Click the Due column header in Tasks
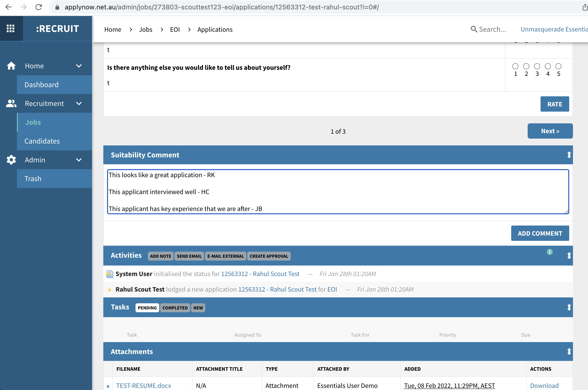Screen dimensions: 588x390 [x=526, y=335]
